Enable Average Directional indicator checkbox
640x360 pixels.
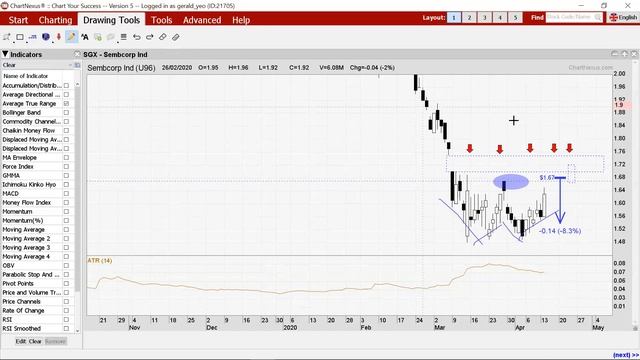click(66, 95)
